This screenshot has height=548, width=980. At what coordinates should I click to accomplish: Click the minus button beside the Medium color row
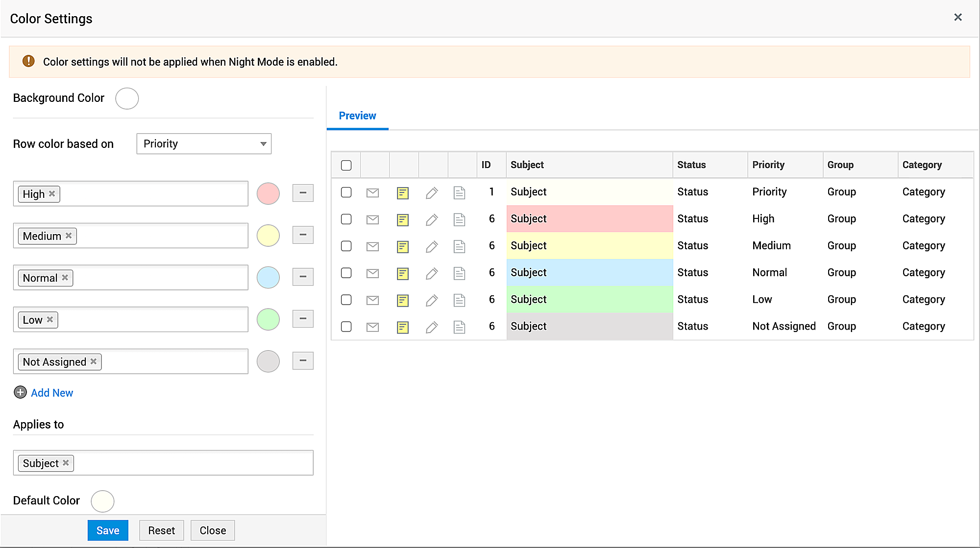302,235
